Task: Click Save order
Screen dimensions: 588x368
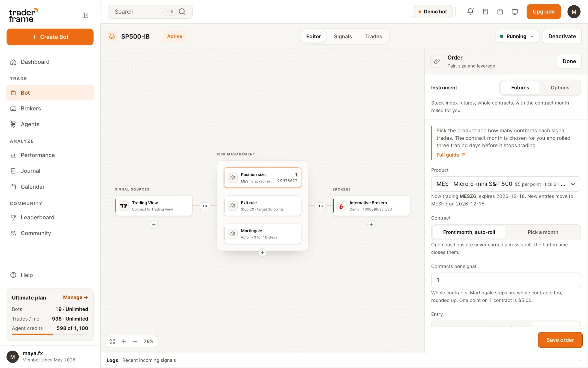Action: click(560, 340)
